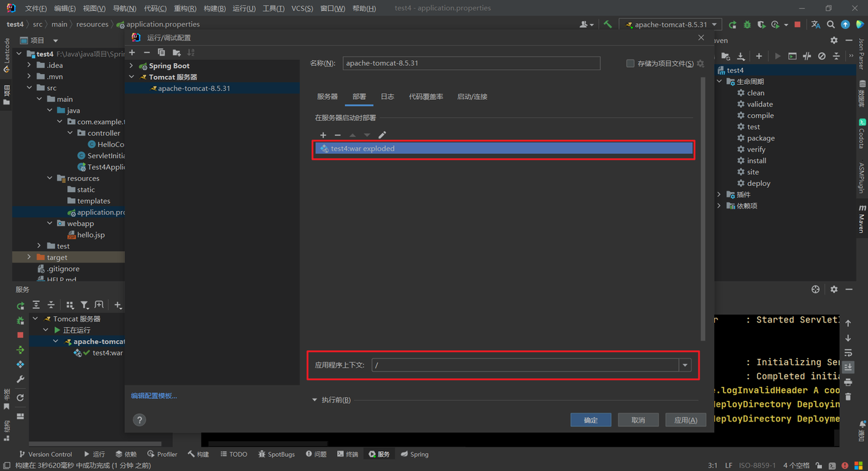Start debugging with the green bug icon
Screen dimensions: 868x471
[747, 24]
